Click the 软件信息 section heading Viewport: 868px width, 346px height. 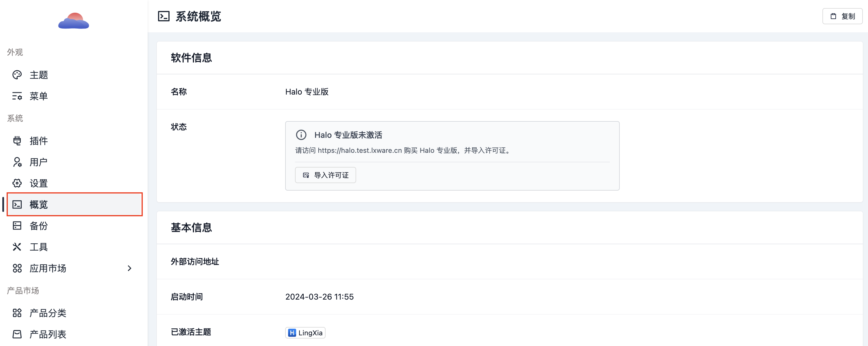191,58
